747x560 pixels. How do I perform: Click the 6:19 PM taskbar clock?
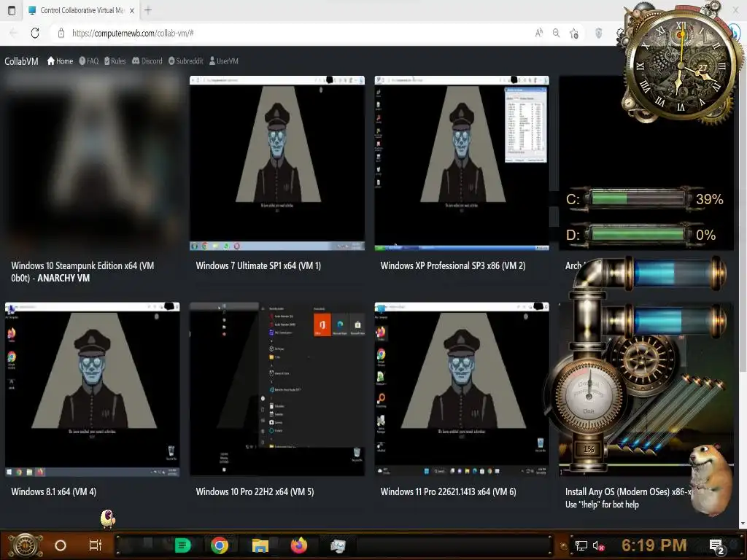tap(654, 545)
